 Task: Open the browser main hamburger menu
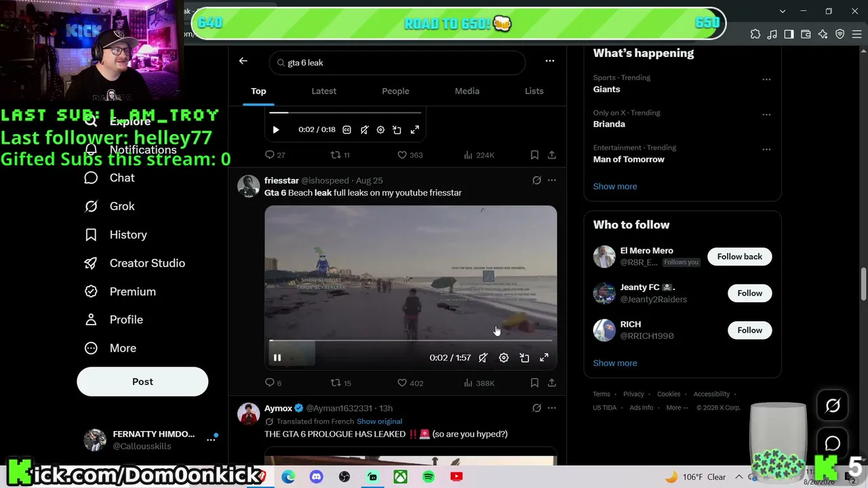pos(856,35)
